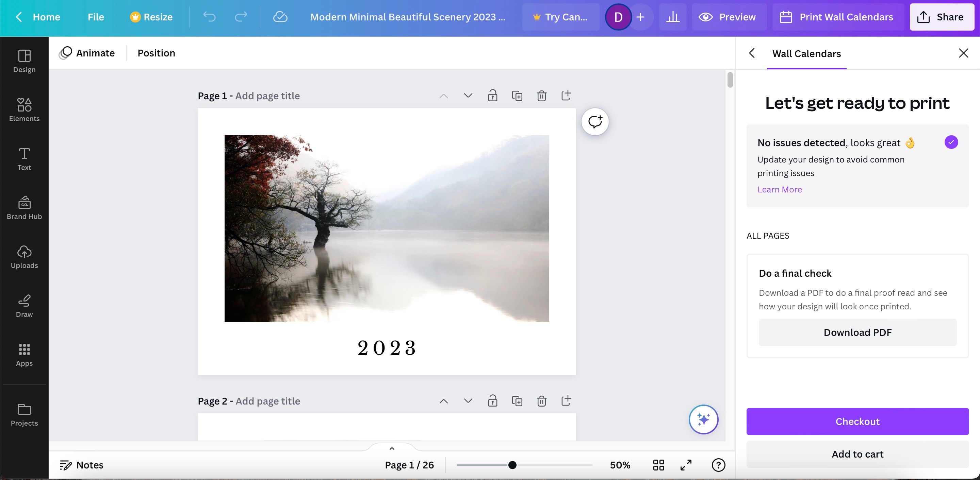Add a comment on Page 1
This screenshot has height=480, width=980.
click(x=594, y=122)
